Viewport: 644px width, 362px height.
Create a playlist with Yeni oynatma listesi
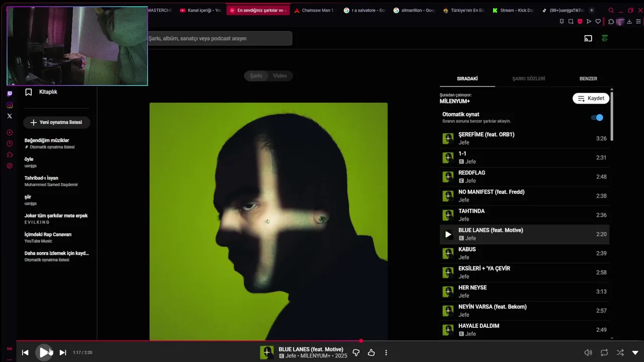[x=56, y=122]
